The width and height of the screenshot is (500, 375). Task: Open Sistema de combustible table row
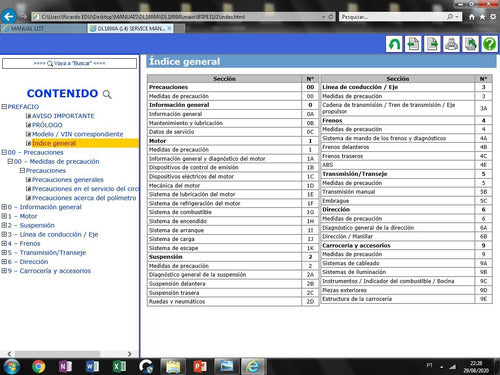[x=233, y=212]
